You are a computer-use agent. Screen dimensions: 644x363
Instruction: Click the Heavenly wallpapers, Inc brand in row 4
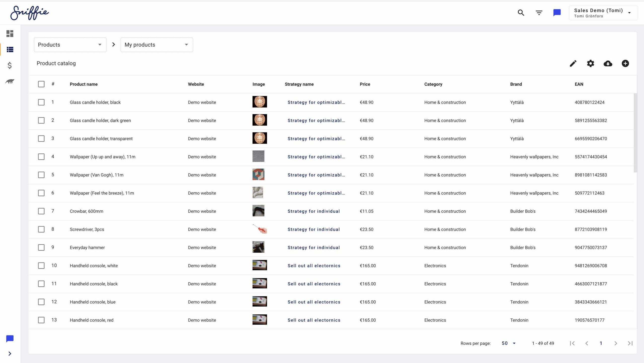(x=534, y=157)
